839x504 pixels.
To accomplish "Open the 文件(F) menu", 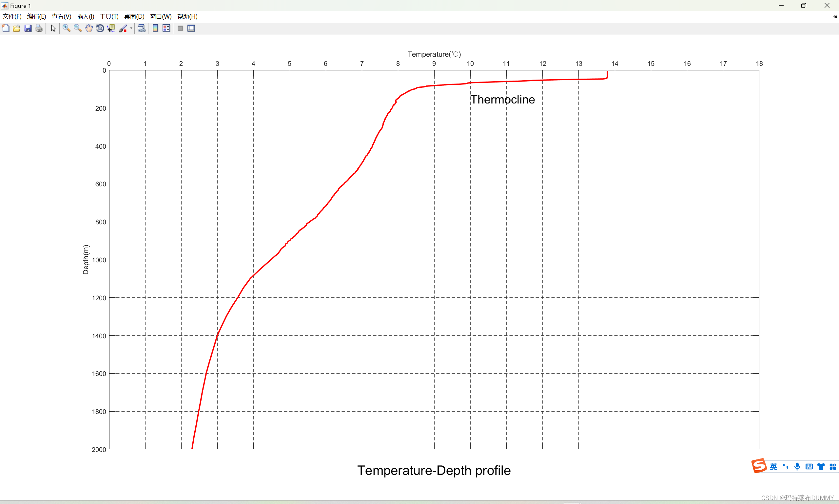I will coord(12,17).
